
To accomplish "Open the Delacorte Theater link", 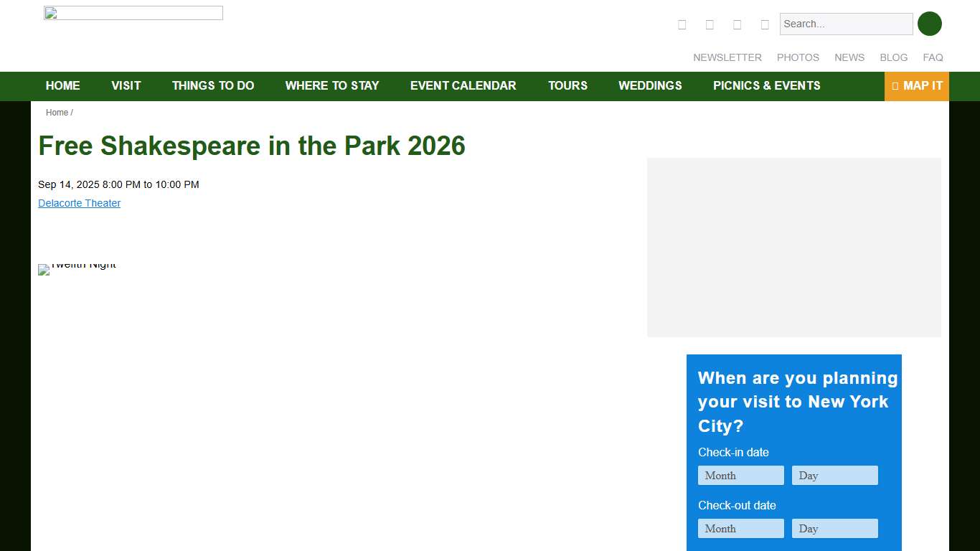I will (79, 203).
